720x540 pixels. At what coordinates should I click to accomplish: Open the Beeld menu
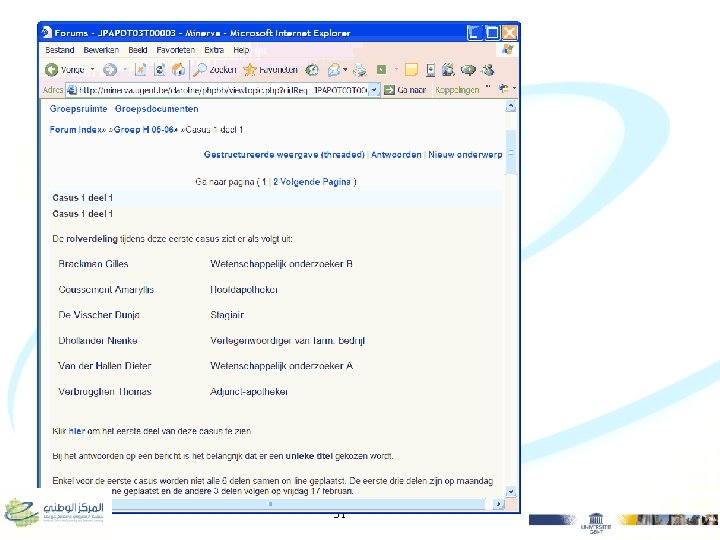coord(138,50)
